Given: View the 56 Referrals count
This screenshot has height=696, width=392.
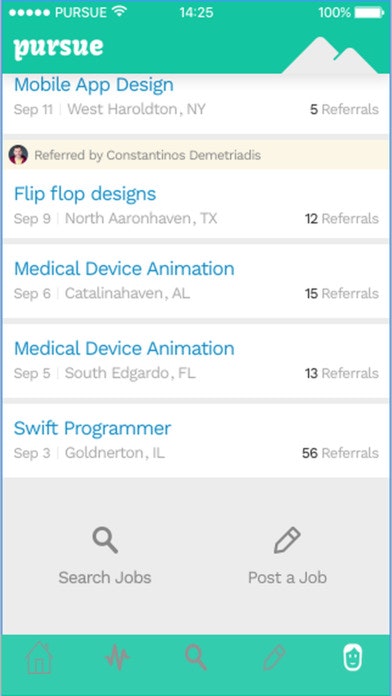Looking at the screenshot, I should pyautogui.click(x=340, y=453).
